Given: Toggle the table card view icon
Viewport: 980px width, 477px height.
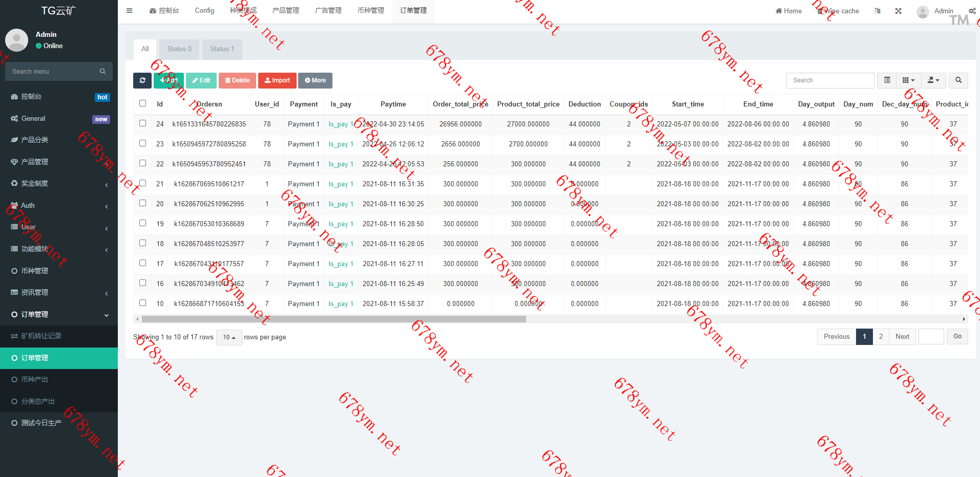Looking at the screenshot, I should pyautogui.click(x=887, y=80).
